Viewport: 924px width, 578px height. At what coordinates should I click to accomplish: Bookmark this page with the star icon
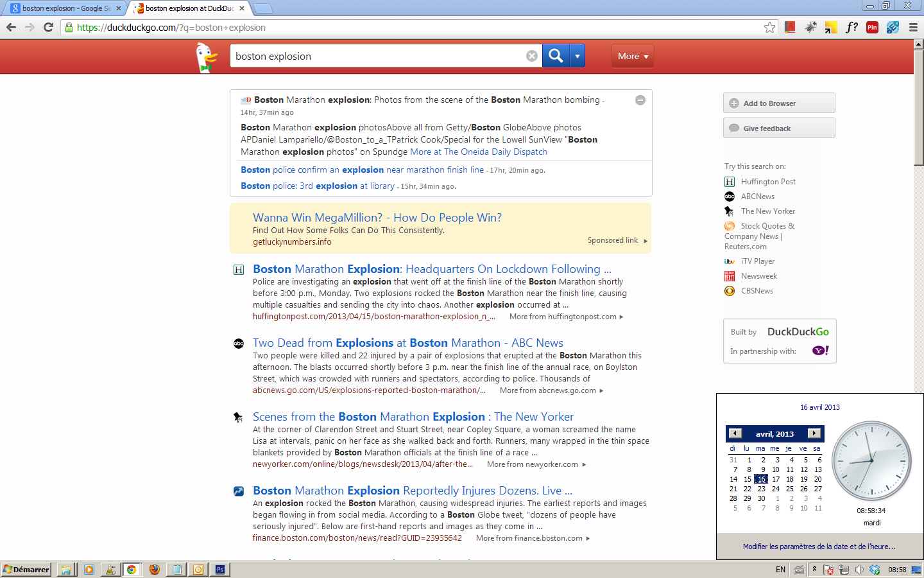[769, 27]
